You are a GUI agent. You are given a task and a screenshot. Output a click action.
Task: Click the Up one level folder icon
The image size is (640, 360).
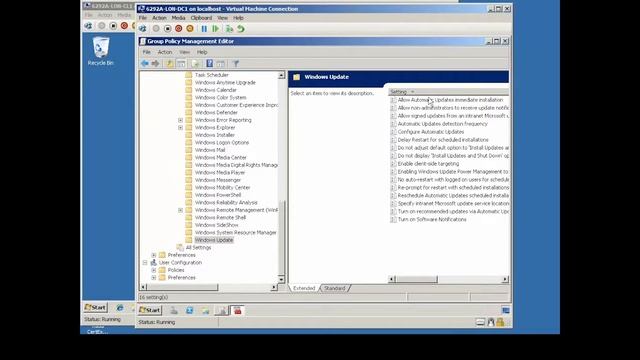170,64
